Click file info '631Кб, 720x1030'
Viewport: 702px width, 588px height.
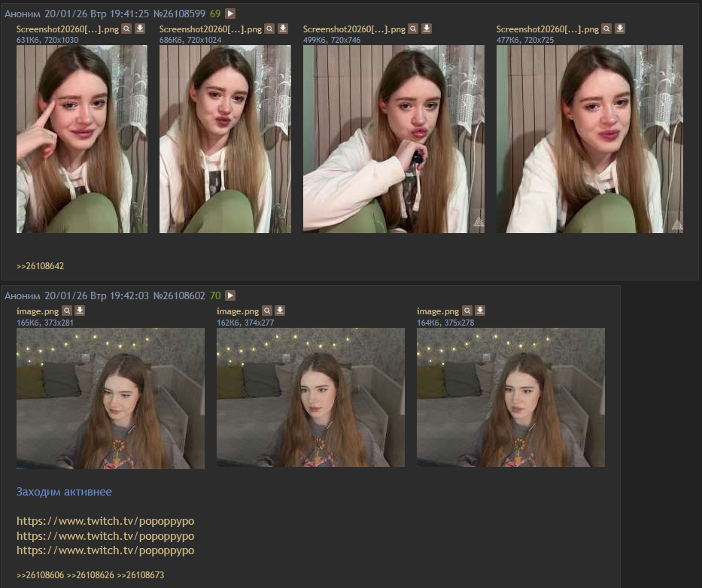pos(47,40)
